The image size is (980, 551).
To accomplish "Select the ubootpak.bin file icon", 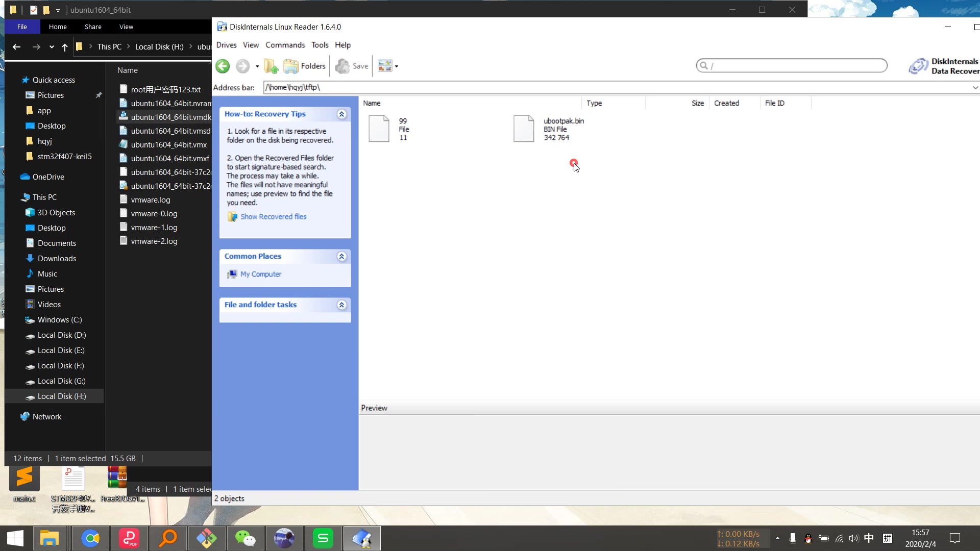I will click(523, 129).
